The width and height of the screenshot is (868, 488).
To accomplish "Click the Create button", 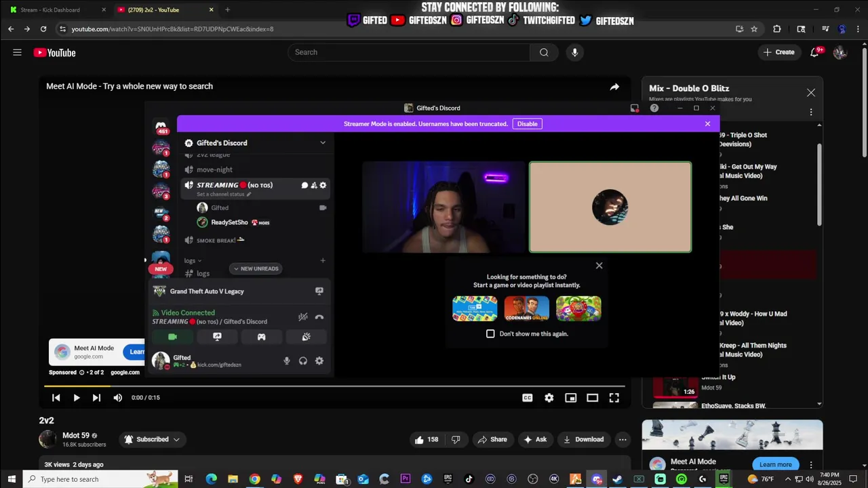I will [x=778, y=52].
